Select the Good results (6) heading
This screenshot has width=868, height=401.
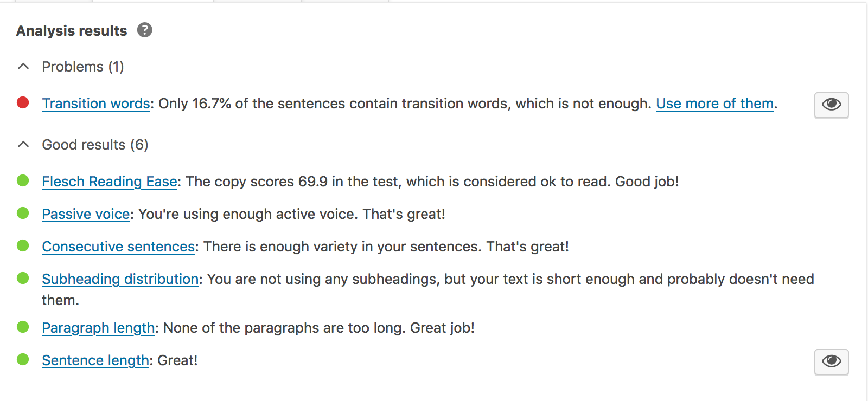[95, 144]
